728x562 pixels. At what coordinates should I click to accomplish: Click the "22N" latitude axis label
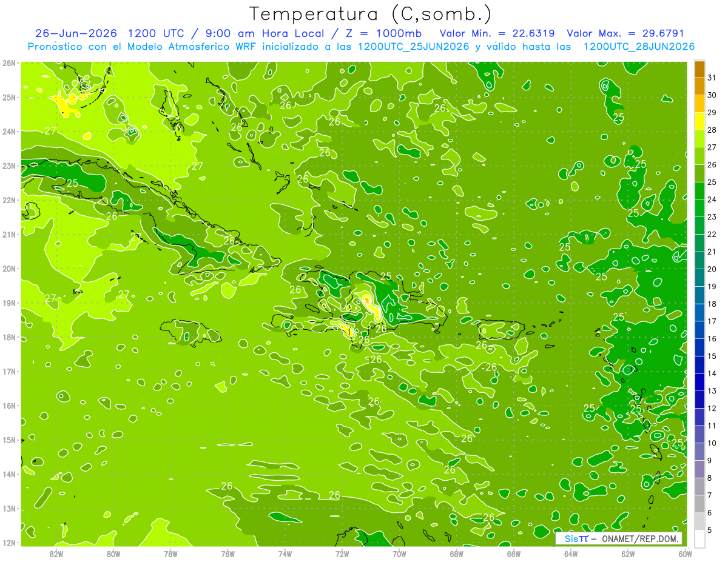coord(9,200)
